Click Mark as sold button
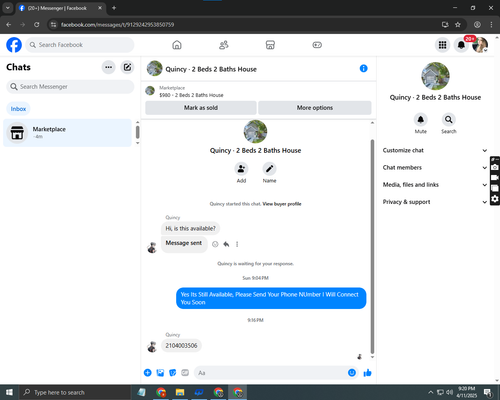The width and height of the screenshot is (500, 400). [201, 108]
